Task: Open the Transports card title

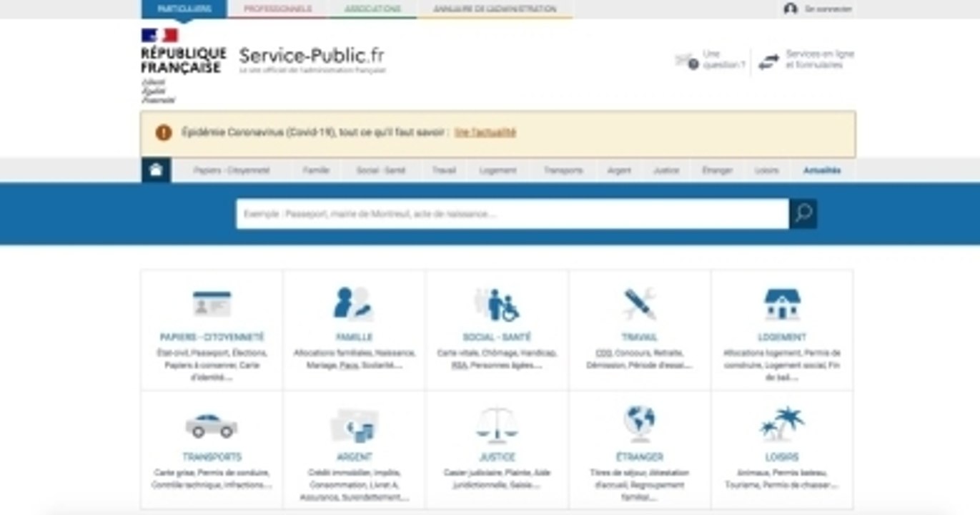Action: pyautogui.click(x=212, y=457)
